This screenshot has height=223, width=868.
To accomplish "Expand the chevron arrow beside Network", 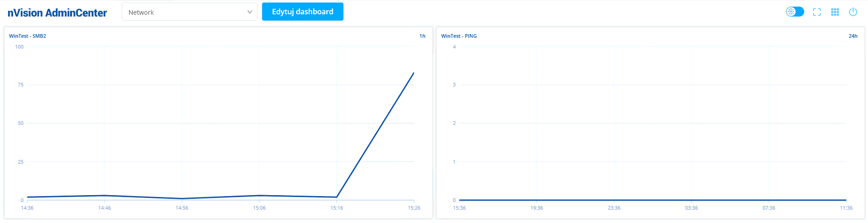I will click(x=250, y=12).
